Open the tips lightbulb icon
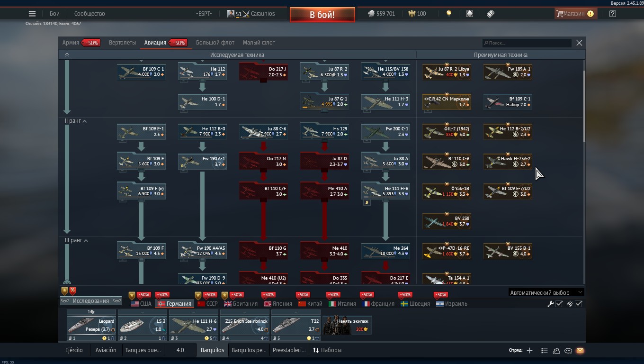This screenshot has height=364, width=644. point(449,14)
